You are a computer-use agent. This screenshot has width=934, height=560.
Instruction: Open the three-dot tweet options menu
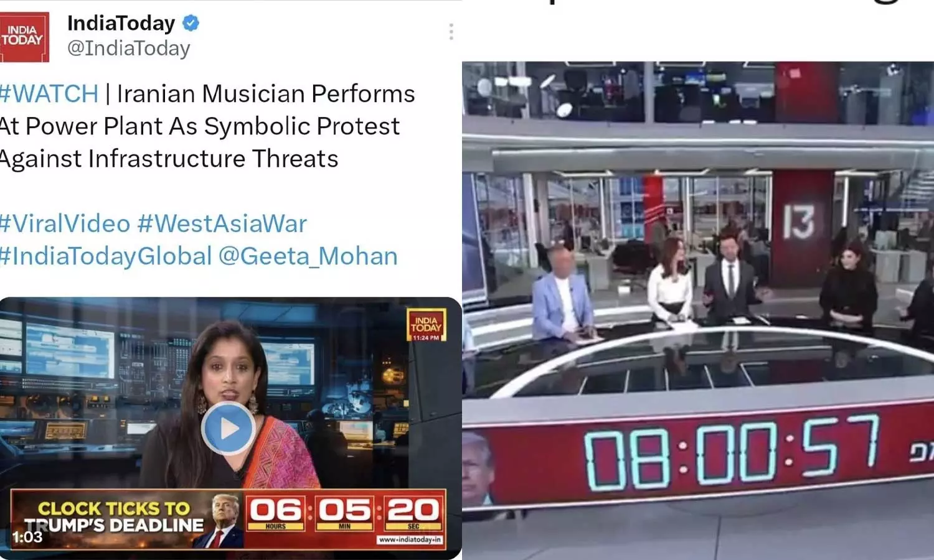point(451,32)
